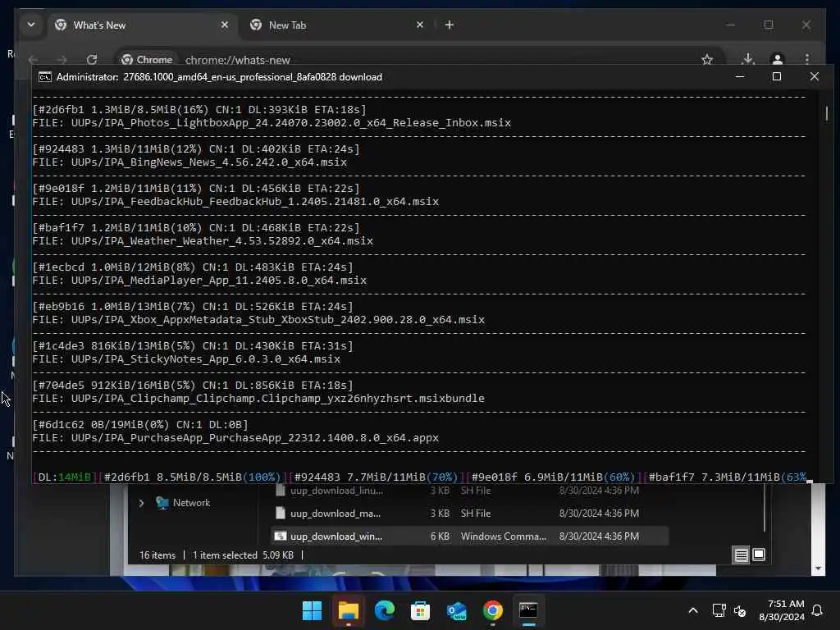Open the network status tray icon

coord(719,610)
